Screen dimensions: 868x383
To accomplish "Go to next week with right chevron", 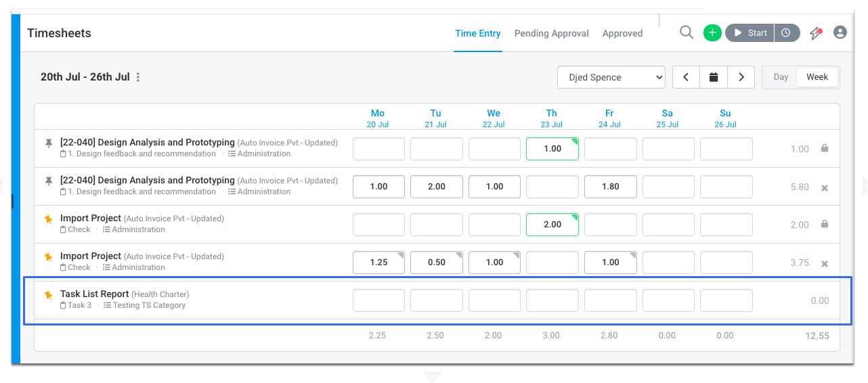I will [x=741, y=77].
